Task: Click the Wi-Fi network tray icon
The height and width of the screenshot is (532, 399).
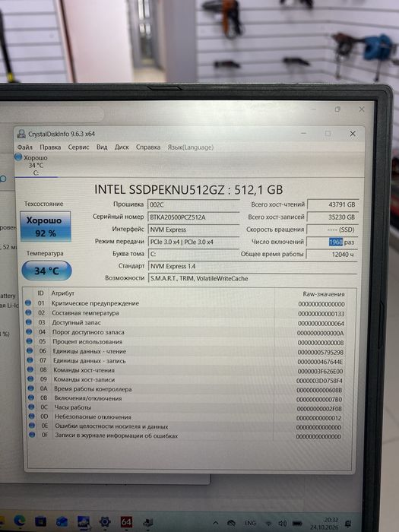Action: pos(269,524)
